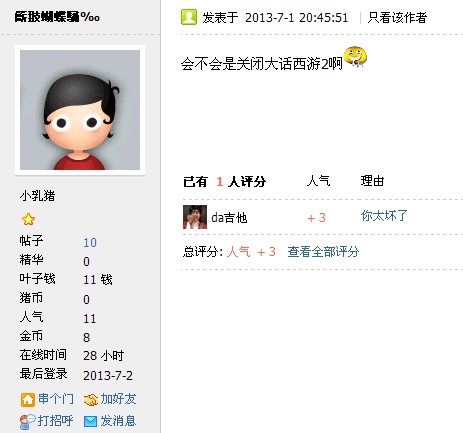This screenshot has width=463, height=433.
Task: Click the envelope icon for 发消息
Action: [90, 421]
